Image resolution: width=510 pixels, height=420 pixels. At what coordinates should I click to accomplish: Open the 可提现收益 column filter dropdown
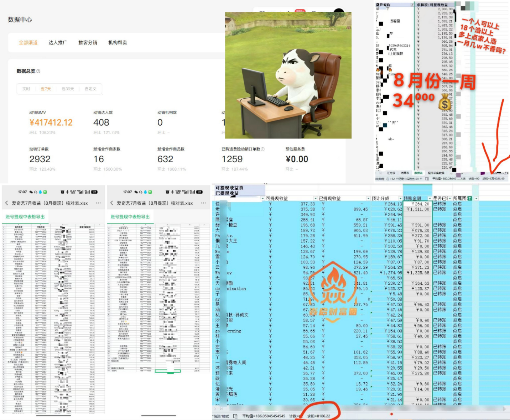[x=316, y=198]
